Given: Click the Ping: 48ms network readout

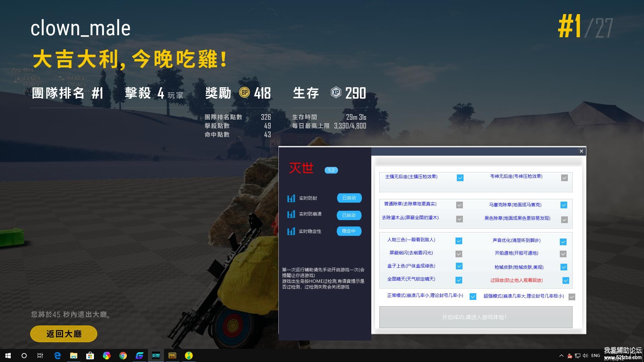Looking at the screenshot, I should (x=23, y=70).
